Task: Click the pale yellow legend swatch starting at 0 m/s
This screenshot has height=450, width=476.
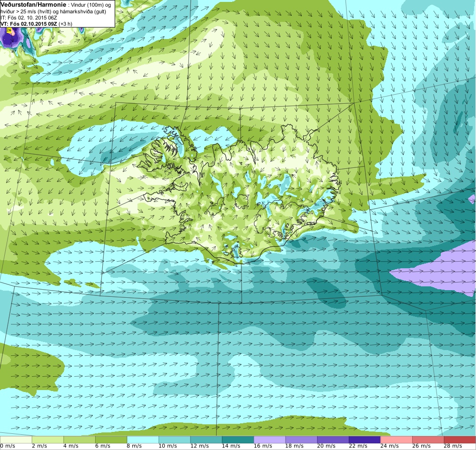Action: click(x=16, y=440)
